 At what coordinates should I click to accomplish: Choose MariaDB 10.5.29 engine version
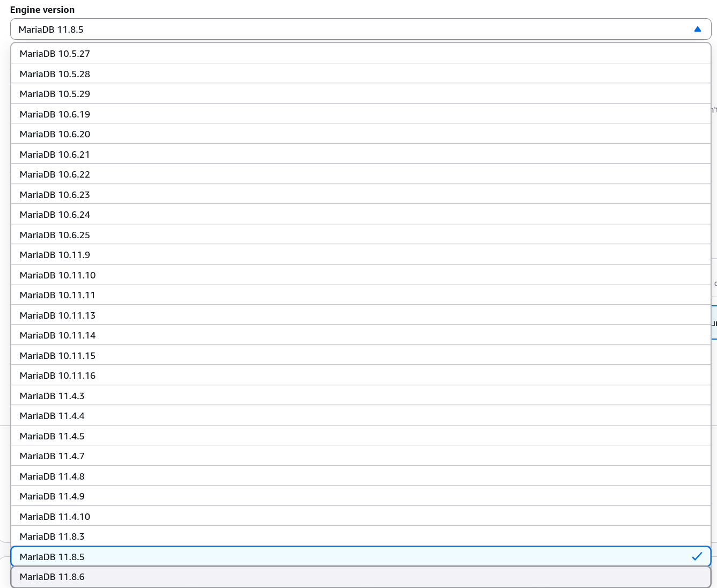tap(55, 94)
